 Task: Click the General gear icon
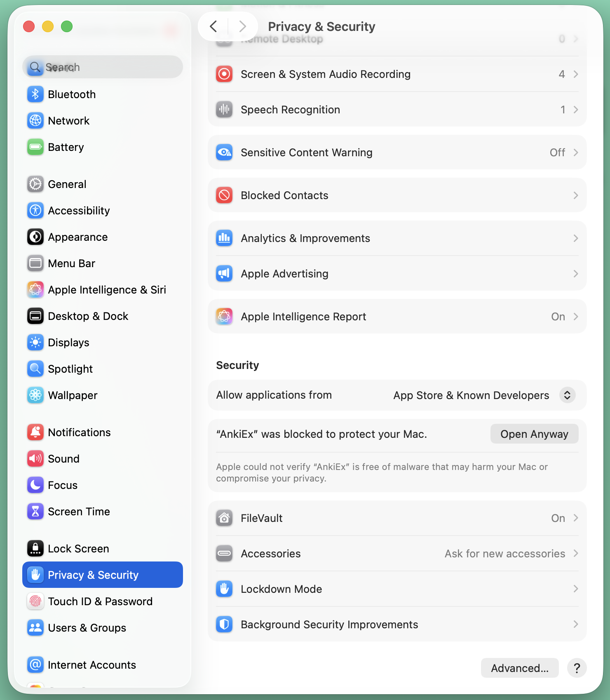35,184
